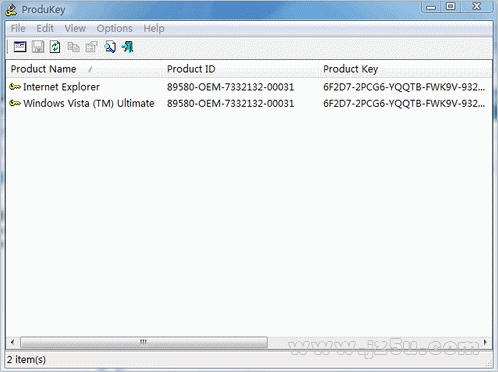Click the Copy Selected Items icon
The width and height of the screenshot is (498, 372).
click(x=73, y=47)
